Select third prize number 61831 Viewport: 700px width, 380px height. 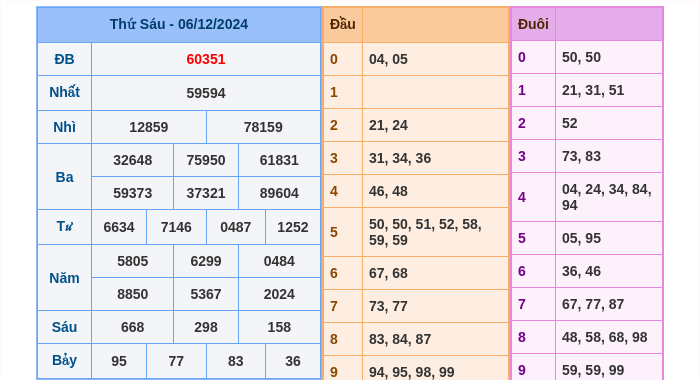[x=279, y=160]
